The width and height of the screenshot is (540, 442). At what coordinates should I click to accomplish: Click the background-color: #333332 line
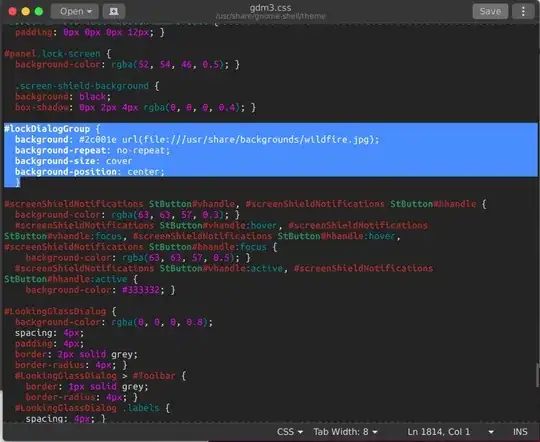coord(101,290)
